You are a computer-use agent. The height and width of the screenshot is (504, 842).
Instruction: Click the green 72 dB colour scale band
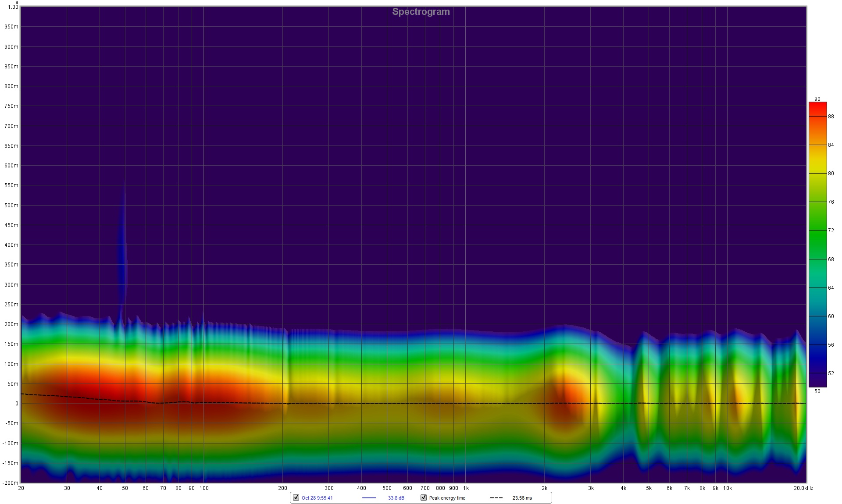817,231
